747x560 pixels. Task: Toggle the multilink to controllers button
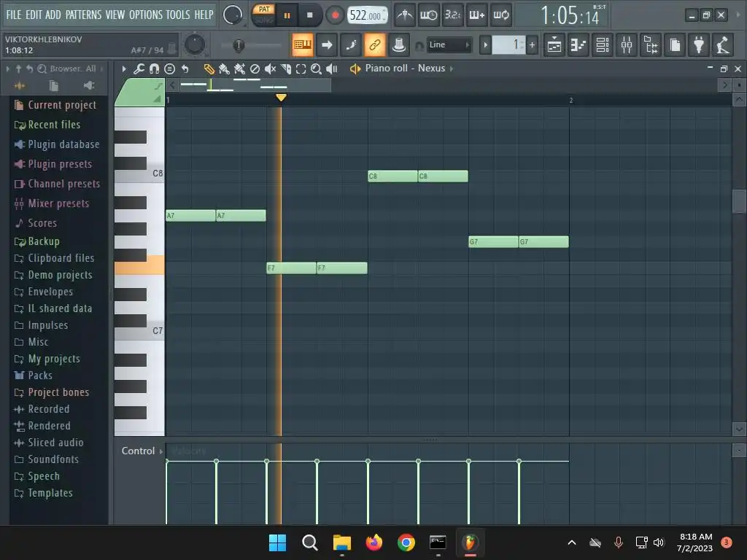[375, 44]
